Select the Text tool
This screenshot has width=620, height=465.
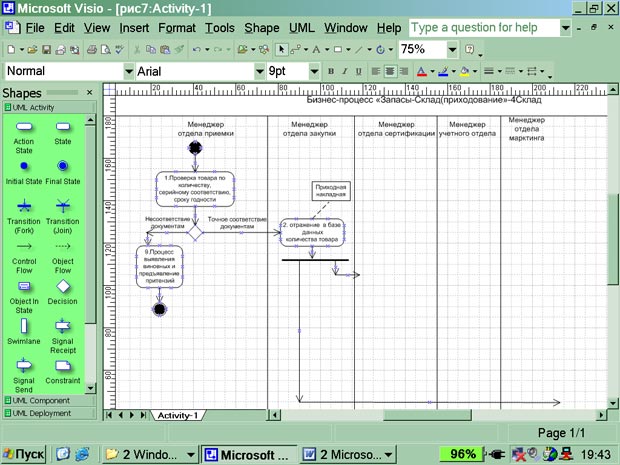pyautogui.click(x=316, y=50)
